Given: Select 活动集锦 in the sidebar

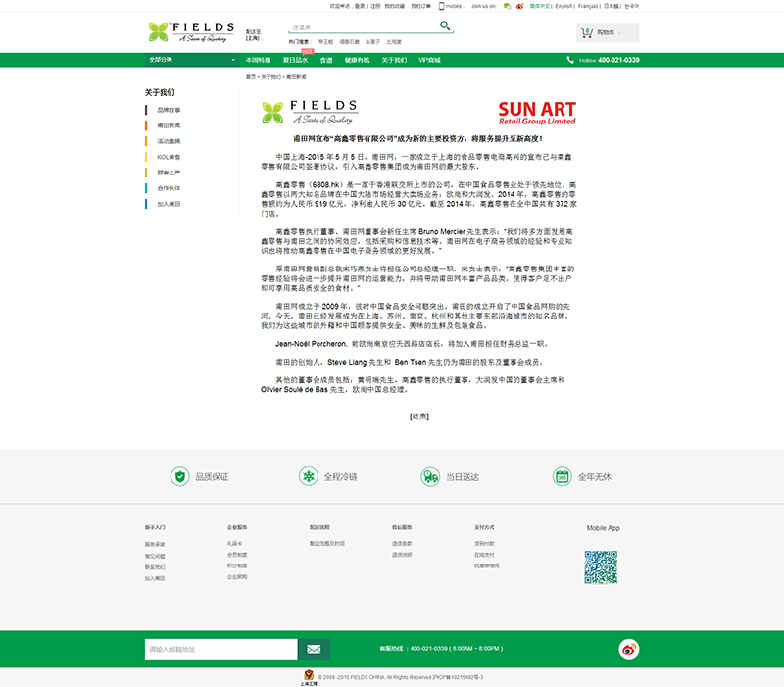Looking at the screenshot, I should [x=169, y=141].
